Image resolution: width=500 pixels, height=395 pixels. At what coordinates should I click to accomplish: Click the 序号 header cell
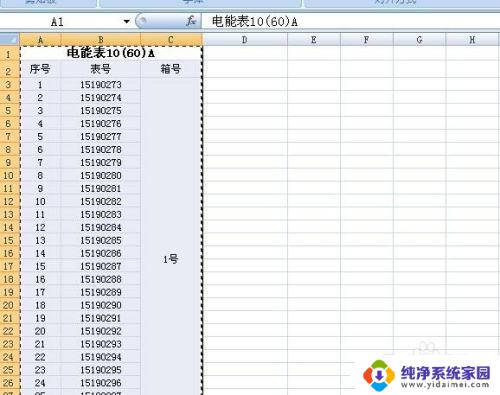pyautogui.click(x=40, y=69)
